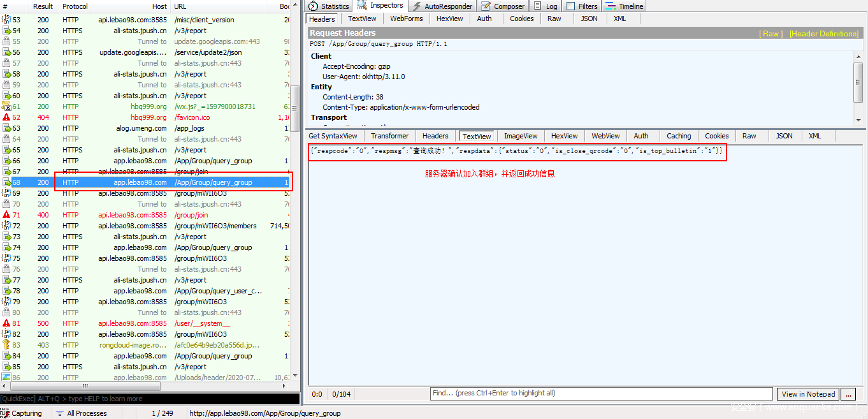Select session 78 /App/Group/query_user_c... URL

pyautogui.click(x=218, y=291)
